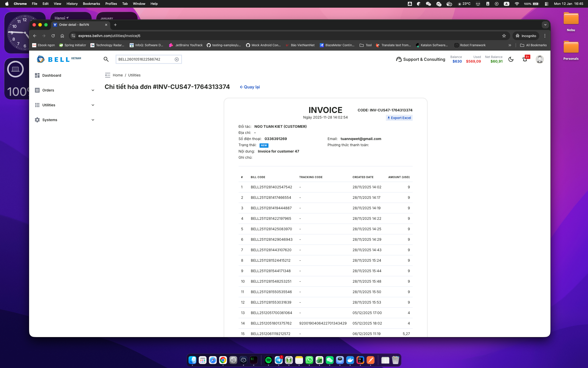Click the Quay lại back link

pyautogui.click(x=250, y=87)
